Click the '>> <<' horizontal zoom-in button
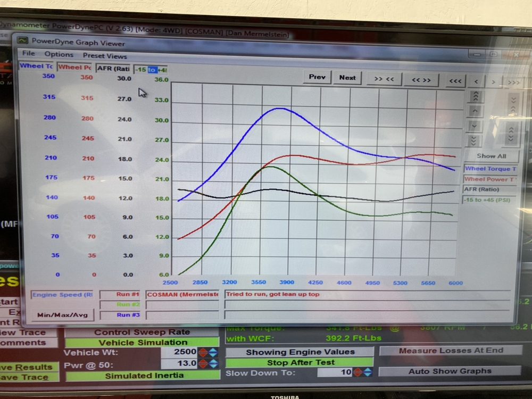 click(384, 79)
